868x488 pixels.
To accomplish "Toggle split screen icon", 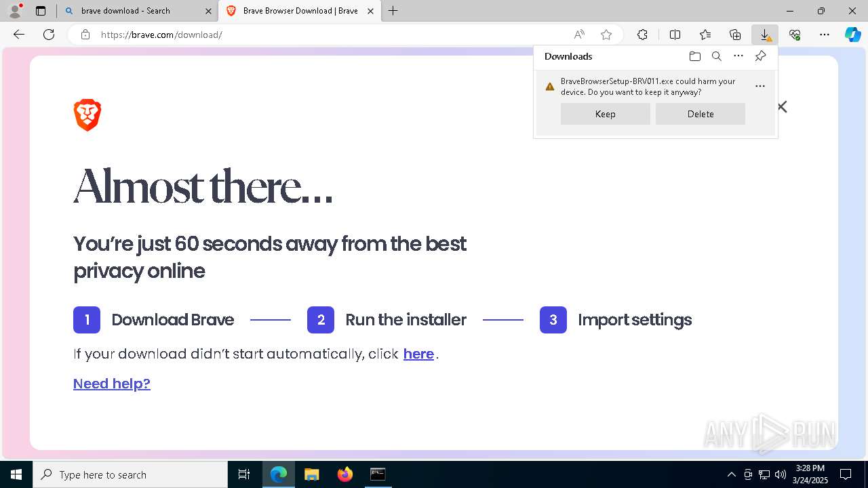I will (x=675, y=35).
